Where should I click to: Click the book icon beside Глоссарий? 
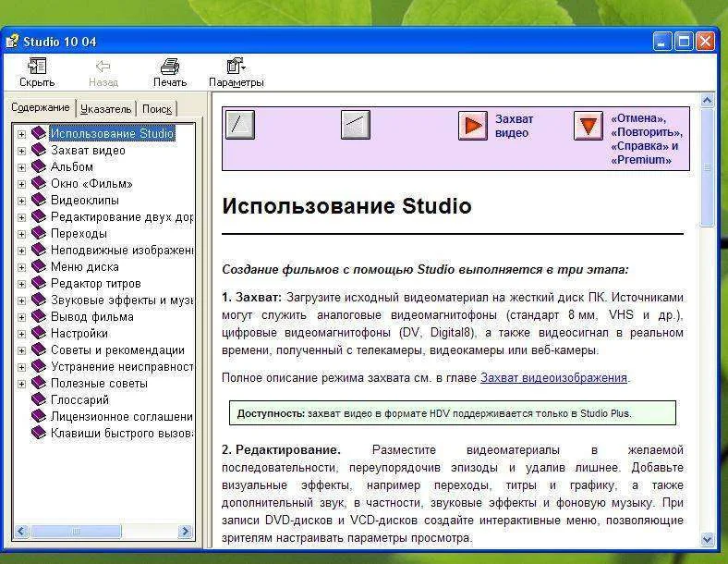(39, 399)
